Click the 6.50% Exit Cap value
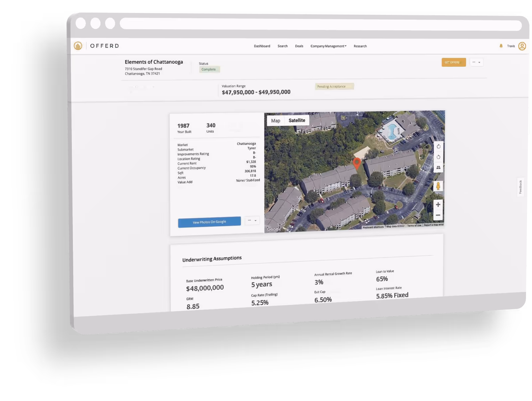The height and width of the screenshot is (401, 532). click(x=323, y=300)
